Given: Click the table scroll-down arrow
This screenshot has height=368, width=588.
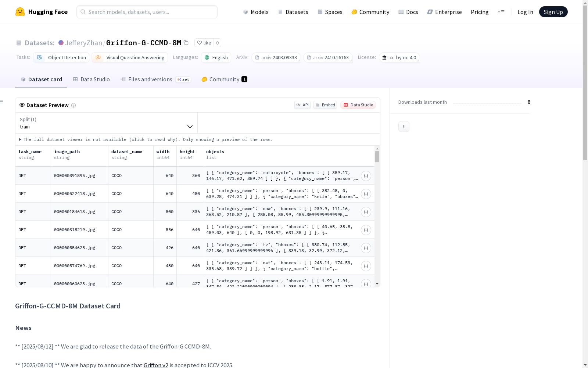Looking at the screenshot, I should 377,284.
